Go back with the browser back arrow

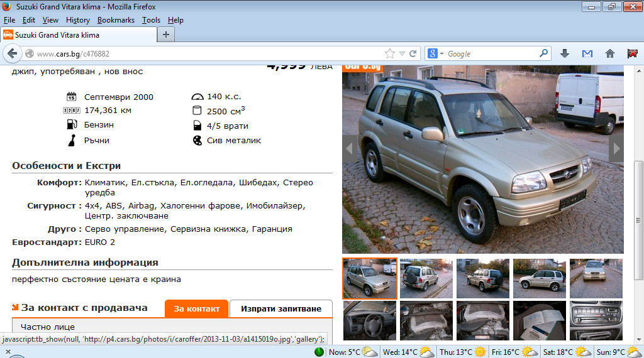13,54
